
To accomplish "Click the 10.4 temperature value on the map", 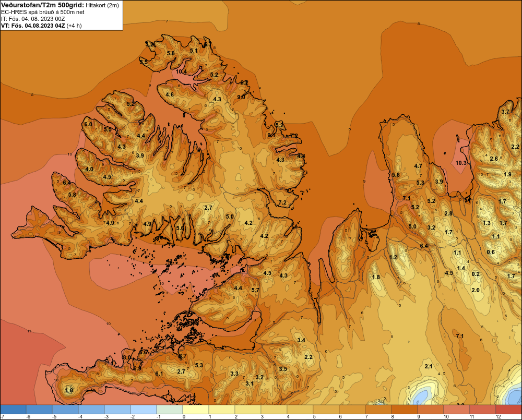I will [x=181, y=71].
